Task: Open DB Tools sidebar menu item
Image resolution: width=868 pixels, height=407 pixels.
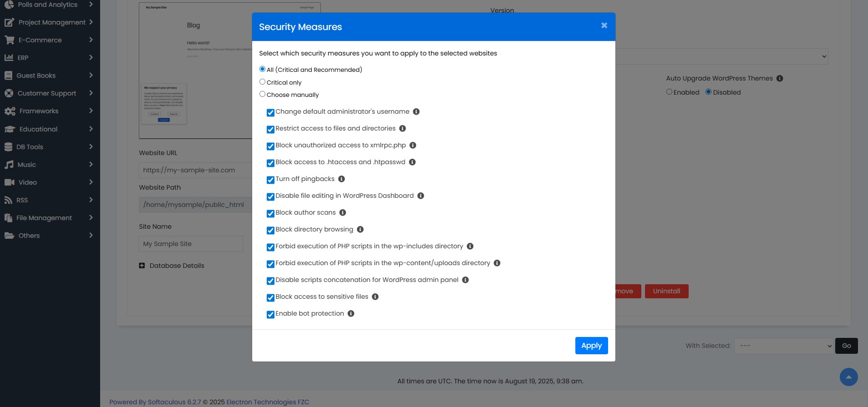Action: coord(49,147)
